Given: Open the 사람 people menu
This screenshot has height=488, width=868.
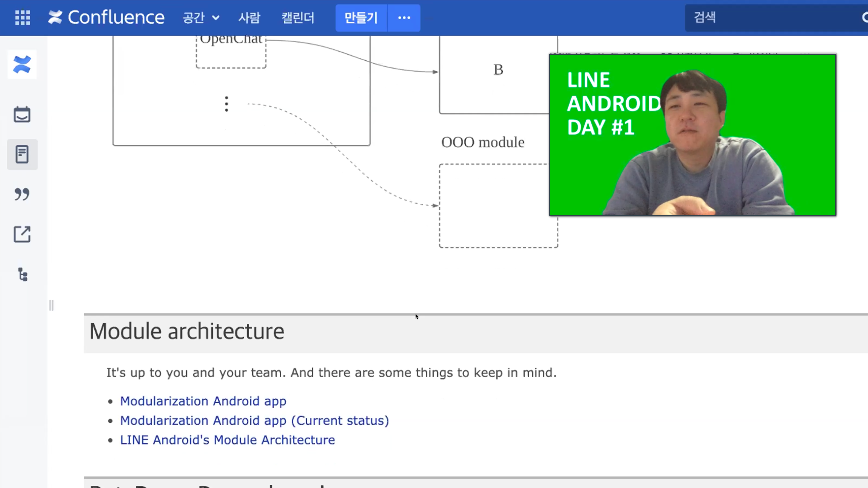Looking at the screenshot, I should point(249,17).
